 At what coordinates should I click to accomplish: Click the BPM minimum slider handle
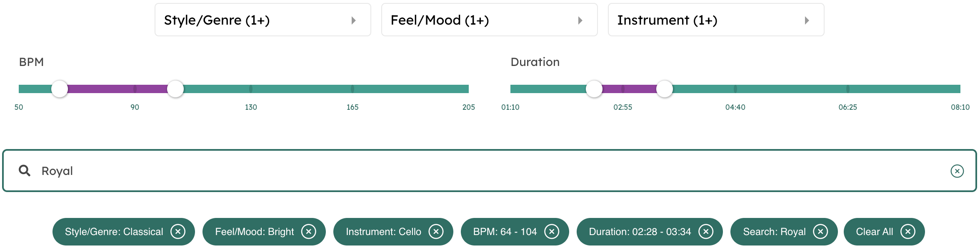60,89
